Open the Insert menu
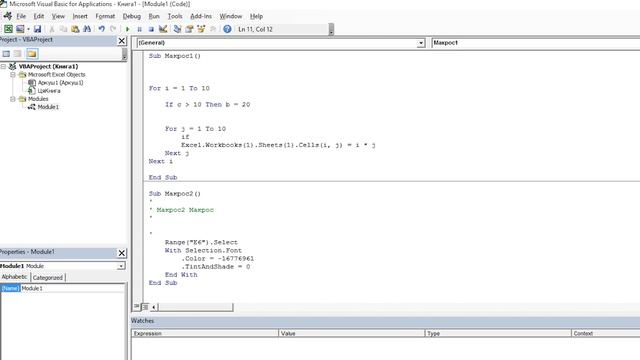Image resolution: width=640 pixels, height=360 pixels. point(80,16)
